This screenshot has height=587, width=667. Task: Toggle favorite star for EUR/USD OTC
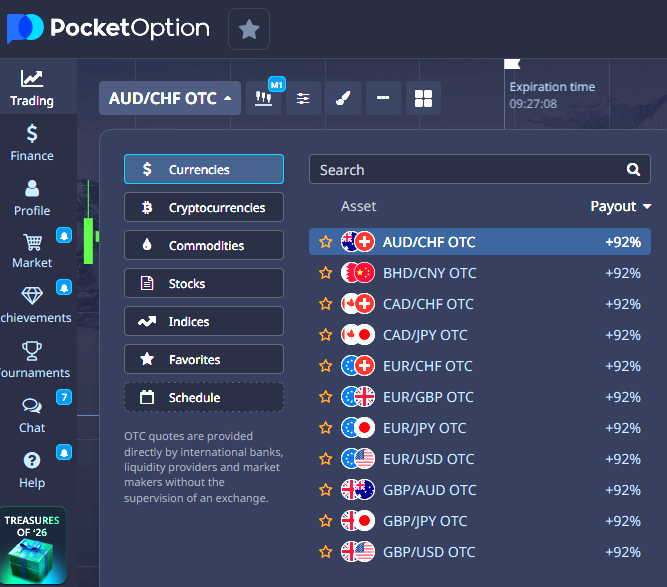point(326,459)
